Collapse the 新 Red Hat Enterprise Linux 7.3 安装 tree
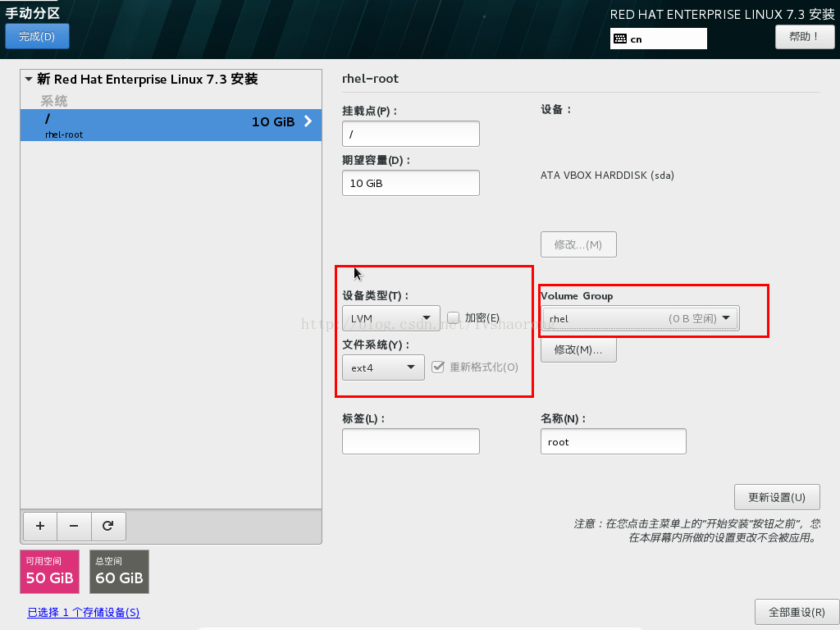 [x=29, y=80]
